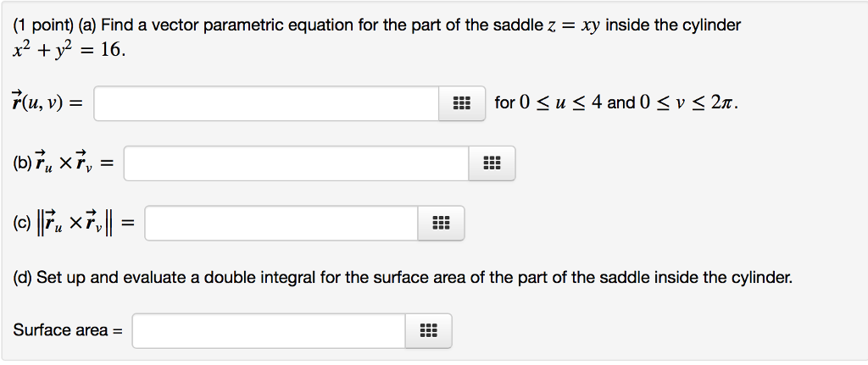This screenshot has height=365, width=868.
Task: Open equation editor grid for Surface area
Action: [428, 331]
